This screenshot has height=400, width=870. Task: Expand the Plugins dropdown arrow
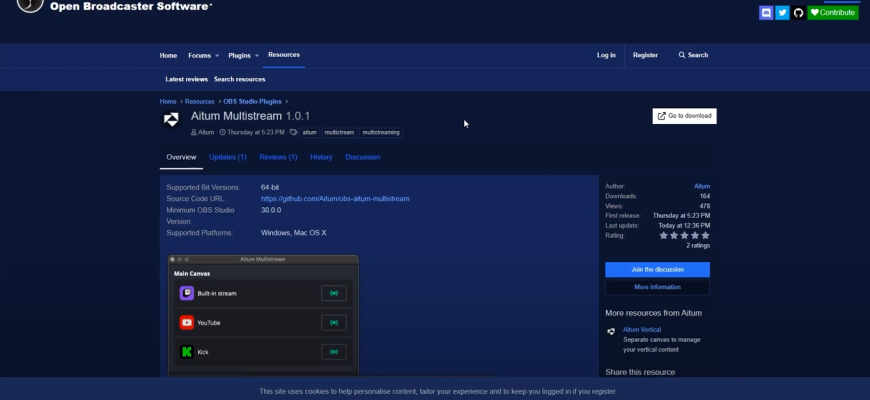(257, 55)
